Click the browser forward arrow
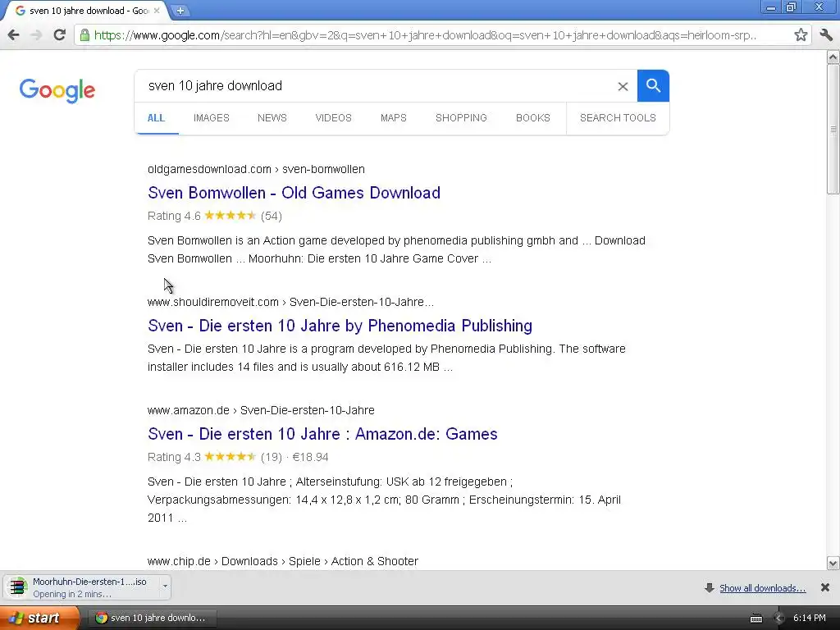This screenshot has width=840, height=630. (x=36, y=35)
